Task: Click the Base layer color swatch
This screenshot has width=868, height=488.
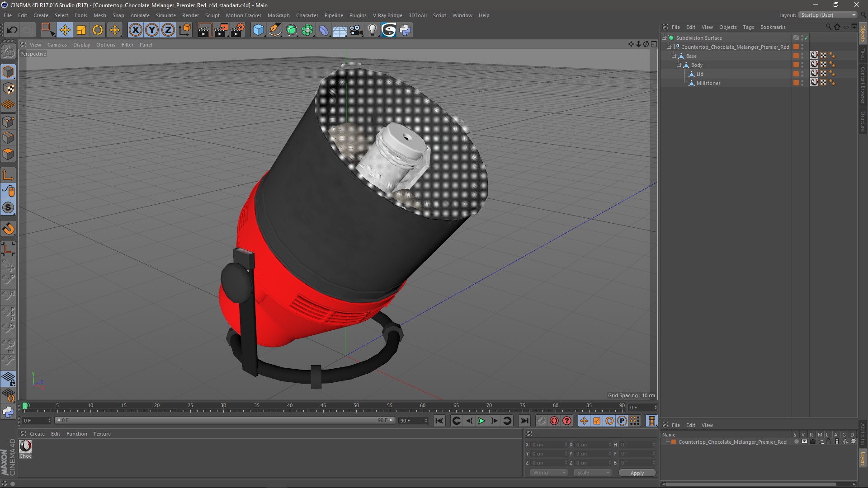Action: point(796,56)
